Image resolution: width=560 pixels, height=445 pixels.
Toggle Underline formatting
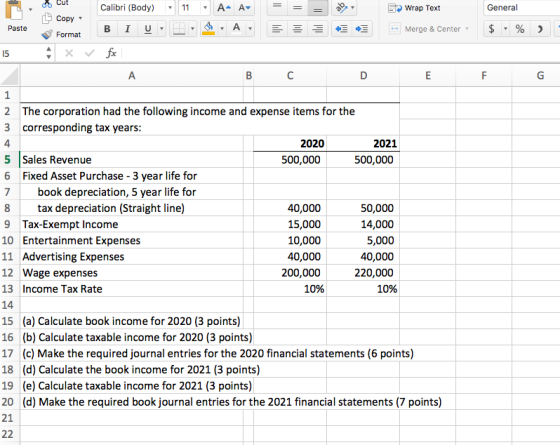(148, 29)
